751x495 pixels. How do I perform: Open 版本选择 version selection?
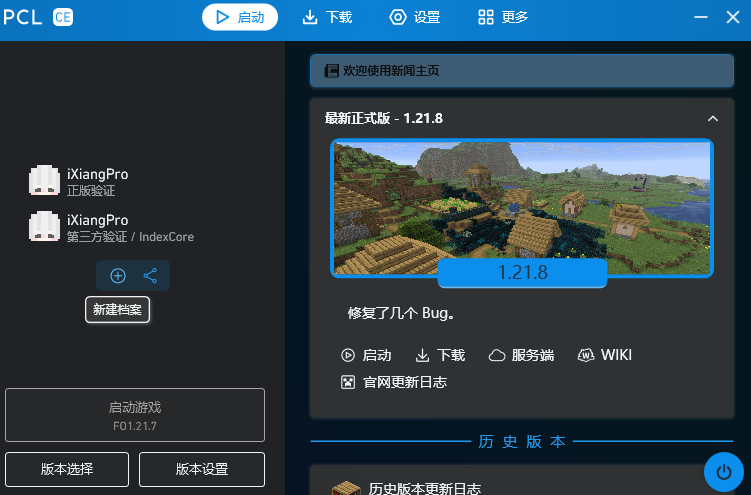67,469
